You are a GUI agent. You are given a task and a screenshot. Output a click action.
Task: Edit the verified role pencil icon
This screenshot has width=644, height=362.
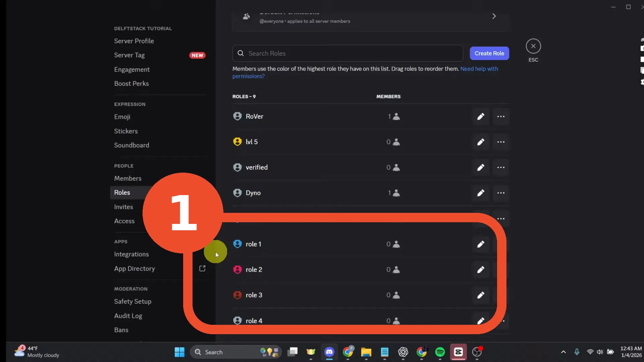tap(481, 168)
